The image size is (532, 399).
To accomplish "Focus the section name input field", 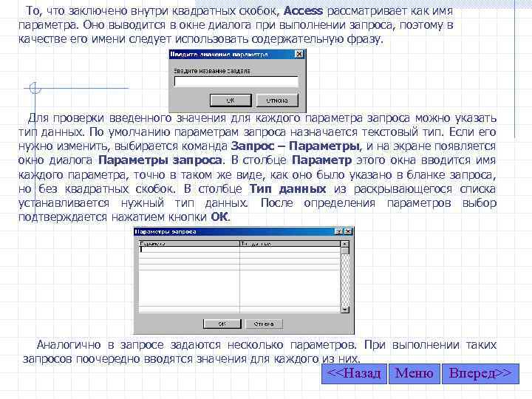I will coord(236,82).
